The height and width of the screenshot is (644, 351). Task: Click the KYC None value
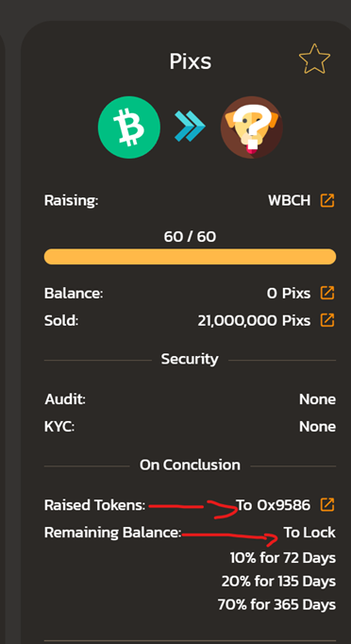[317, 426]
